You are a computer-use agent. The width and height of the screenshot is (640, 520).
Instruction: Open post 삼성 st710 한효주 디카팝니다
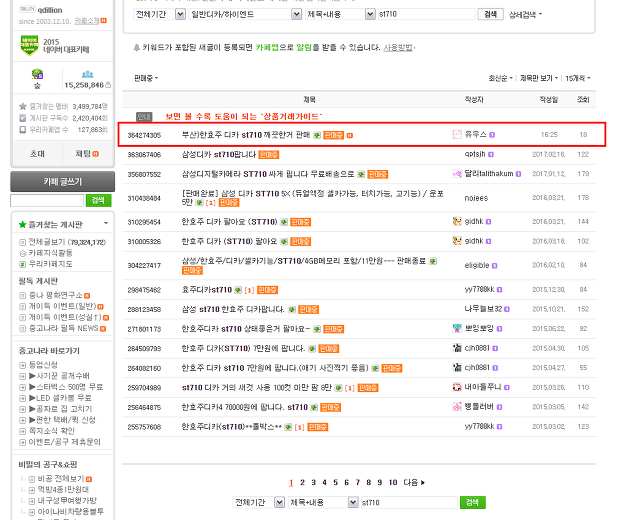(x=233, y=309)
